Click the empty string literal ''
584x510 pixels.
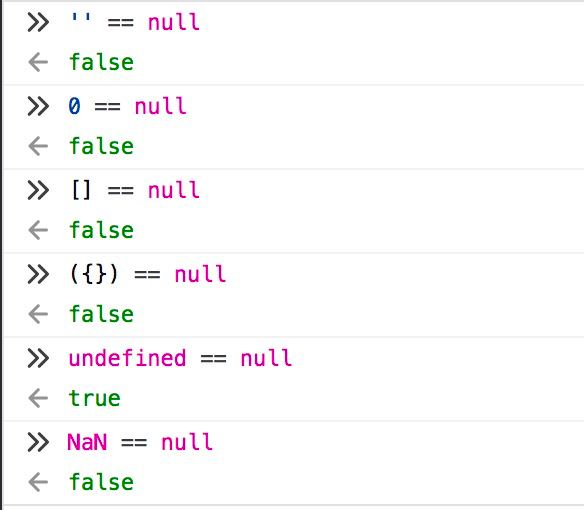point(81,18)
